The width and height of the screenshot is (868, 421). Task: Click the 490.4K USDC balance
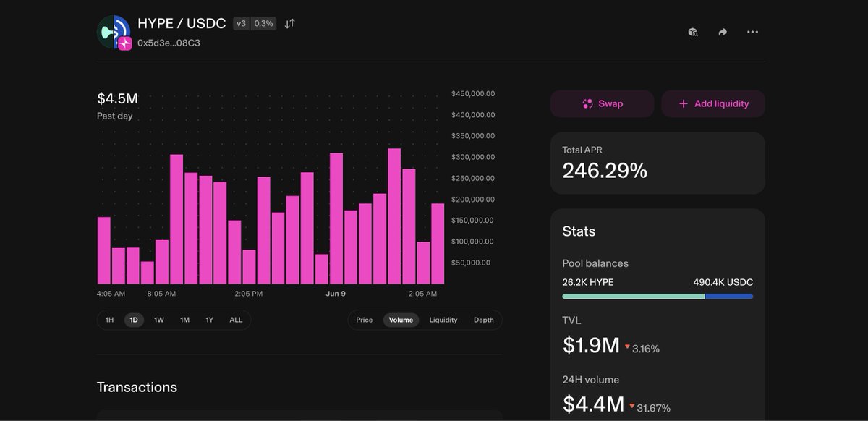pos(723,282)
